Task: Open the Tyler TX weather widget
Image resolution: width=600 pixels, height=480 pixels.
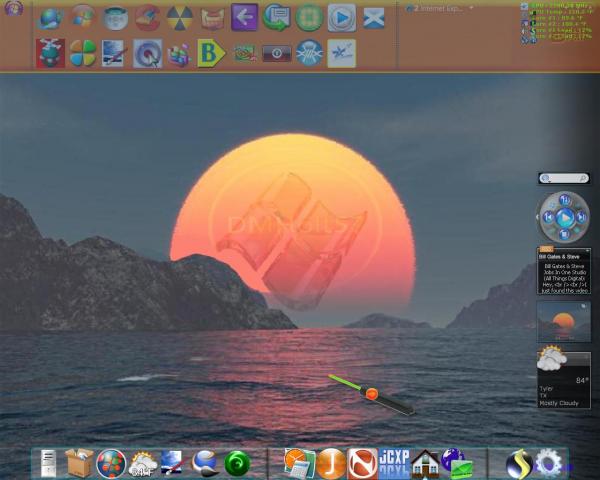Action: pos(564,377)
